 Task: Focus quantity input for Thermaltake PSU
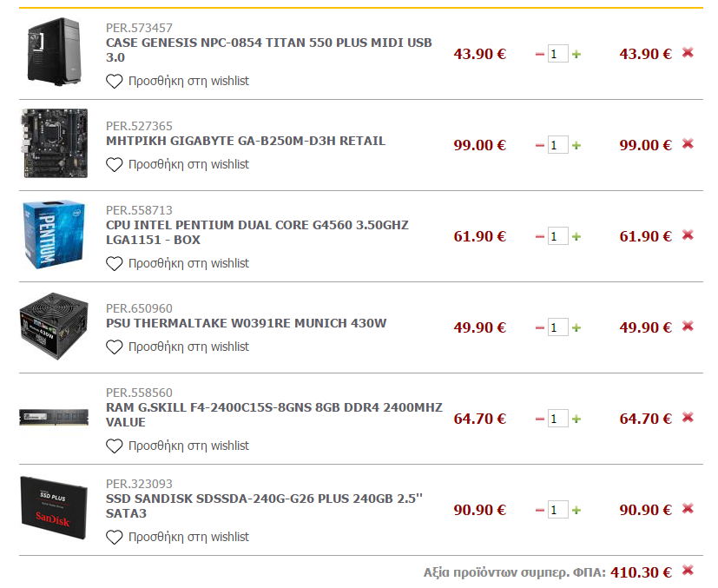point(557,327)
